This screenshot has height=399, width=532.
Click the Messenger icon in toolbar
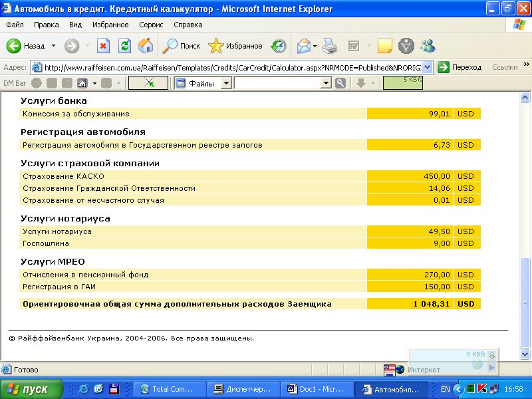tap(428, 46)
